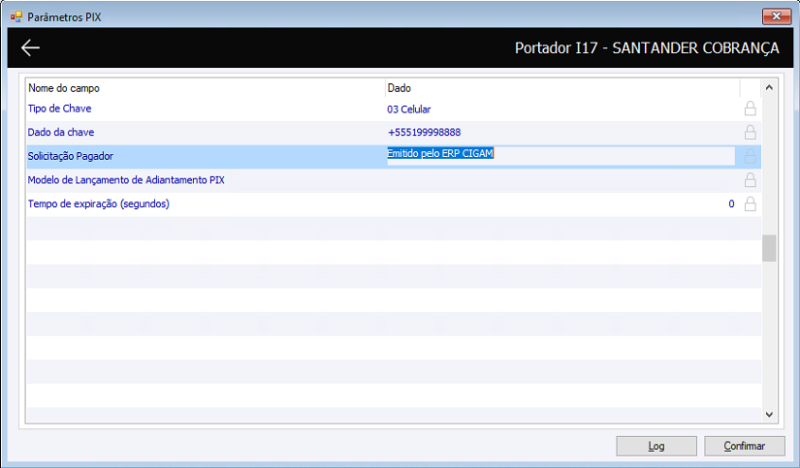The image size is (800, 468).
Task: Select the +555199998888 key value
Action: tap(424, 132)
